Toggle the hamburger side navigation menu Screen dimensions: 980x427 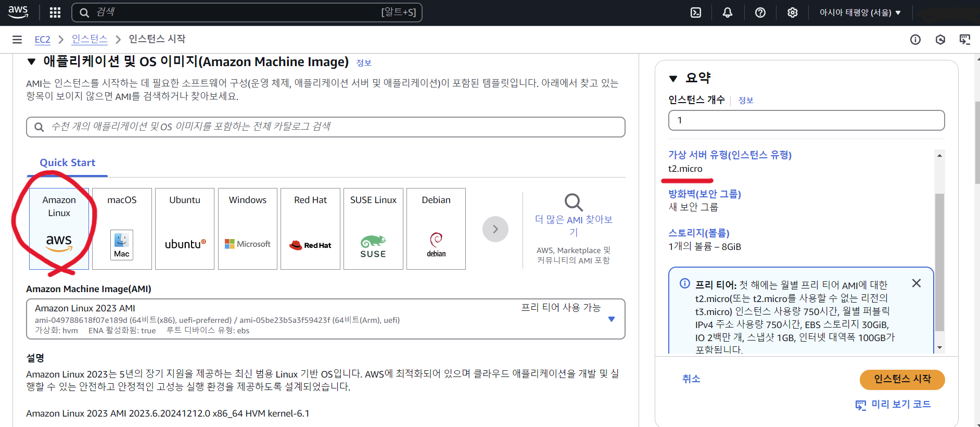pos(17,40)
